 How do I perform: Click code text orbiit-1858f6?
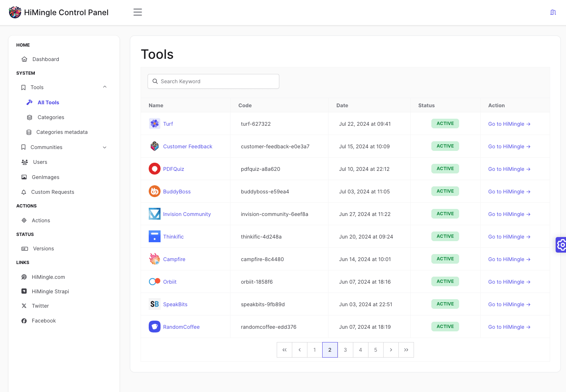click(x=257, y=282)
